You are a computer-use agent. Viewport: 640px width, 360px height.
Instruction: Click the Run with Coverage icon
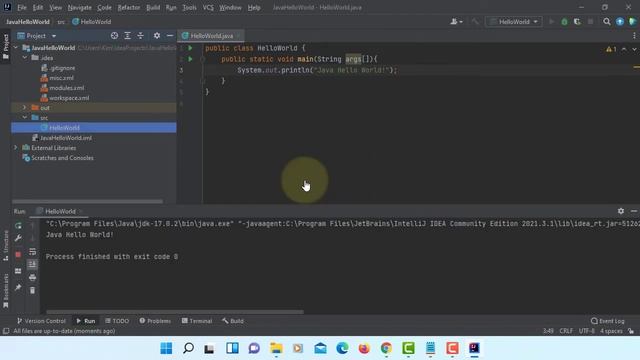[577, 22]
